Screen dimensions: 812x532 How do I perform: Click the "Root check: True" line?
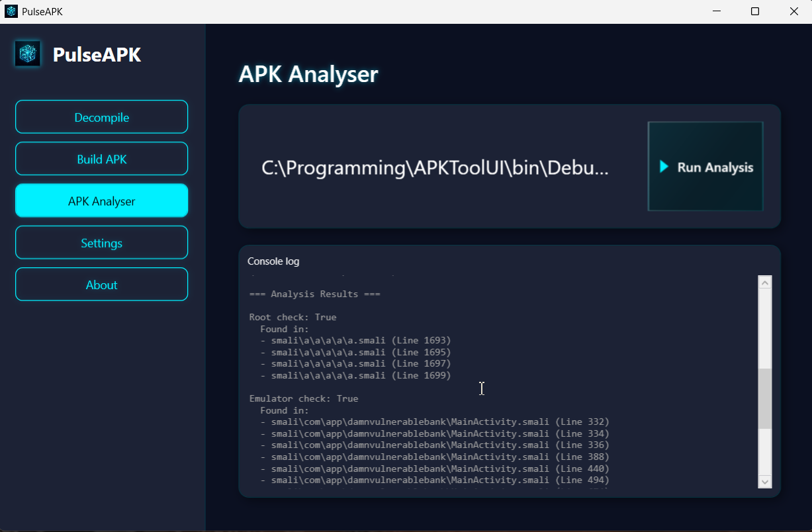point(293,317)
